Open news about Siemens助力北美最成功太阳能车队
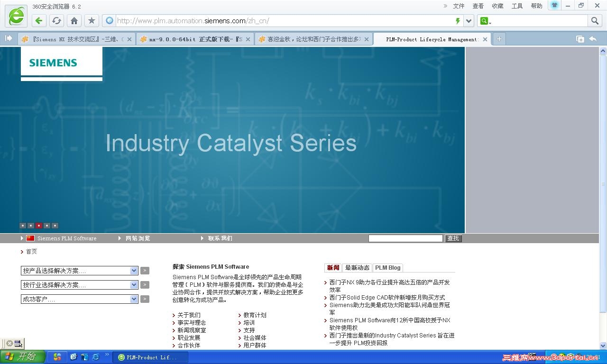The image size is (607, 364). [x=390, y=309]
